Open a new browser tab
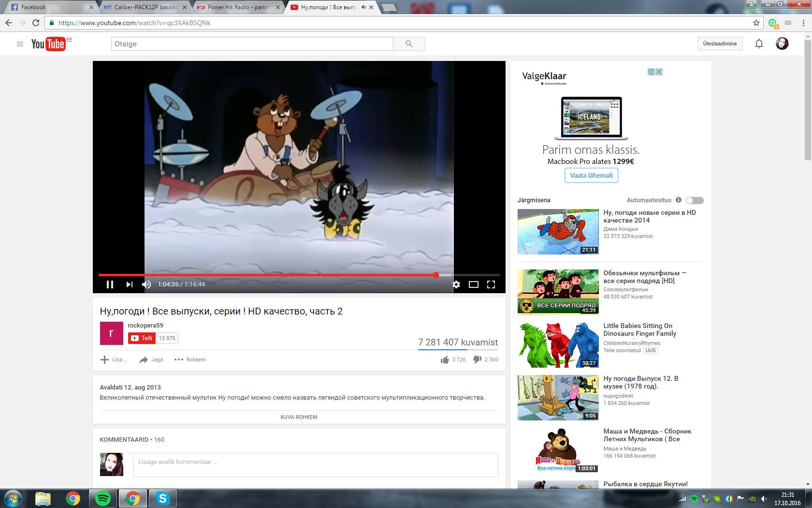This screenshot has width=812, height=508. point(389,7)
